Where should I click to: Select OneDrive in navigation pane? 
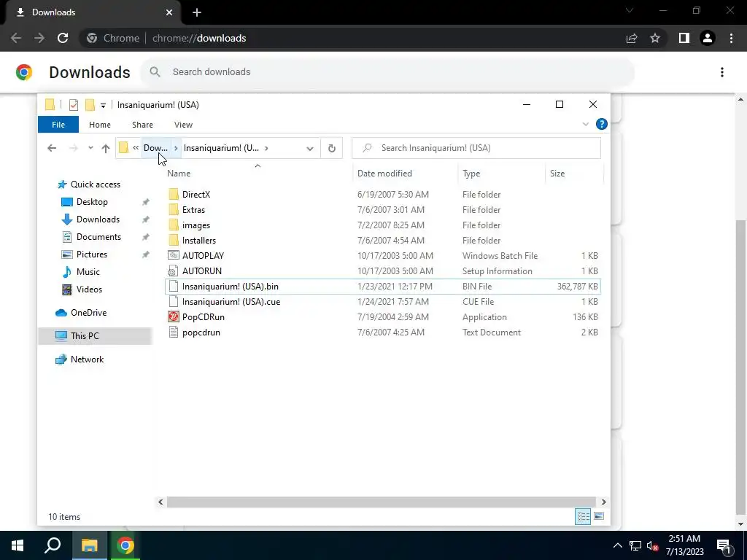(88, 313)
